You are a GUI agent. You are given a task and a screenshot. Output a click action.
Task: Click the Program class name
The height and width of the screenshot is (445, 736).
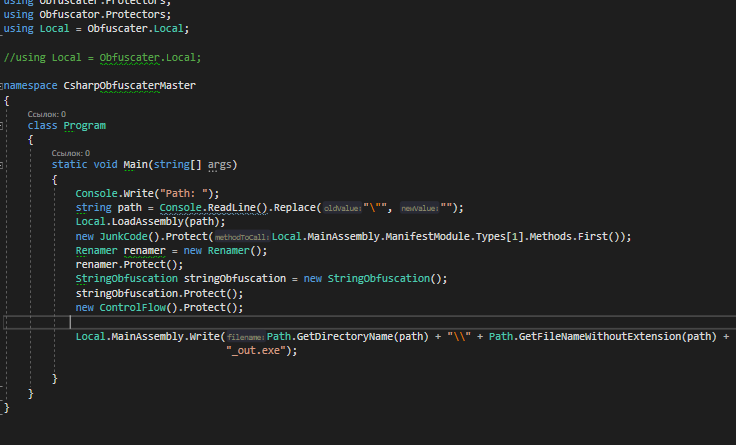tap(84, 126)
